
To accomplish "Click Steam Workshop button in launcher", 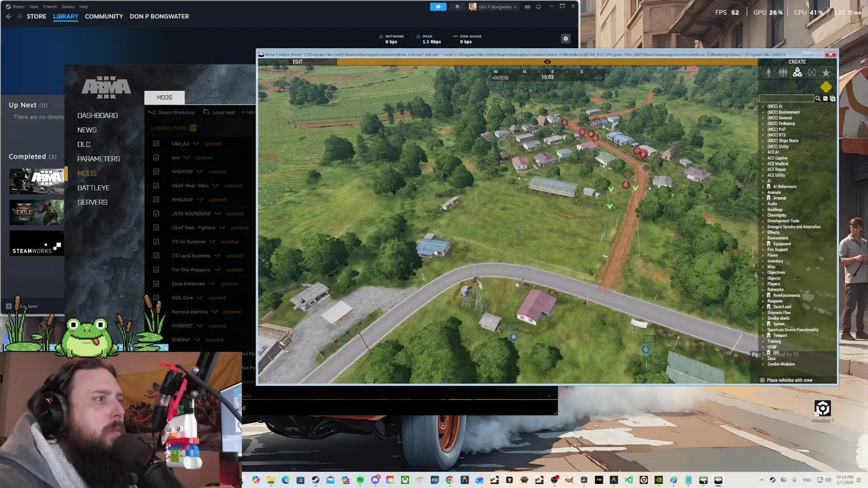I will pyautogui.click(x=172, y=112).
